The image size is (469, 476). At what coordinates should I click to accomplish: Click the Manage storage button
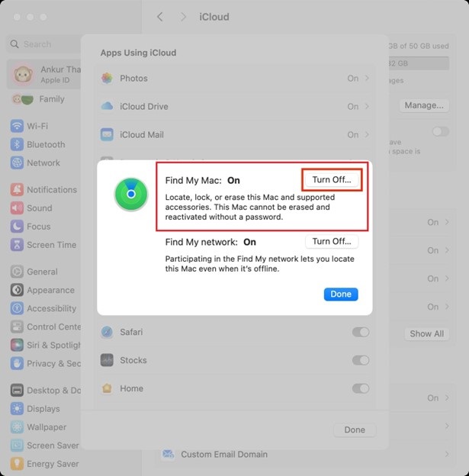424,105
